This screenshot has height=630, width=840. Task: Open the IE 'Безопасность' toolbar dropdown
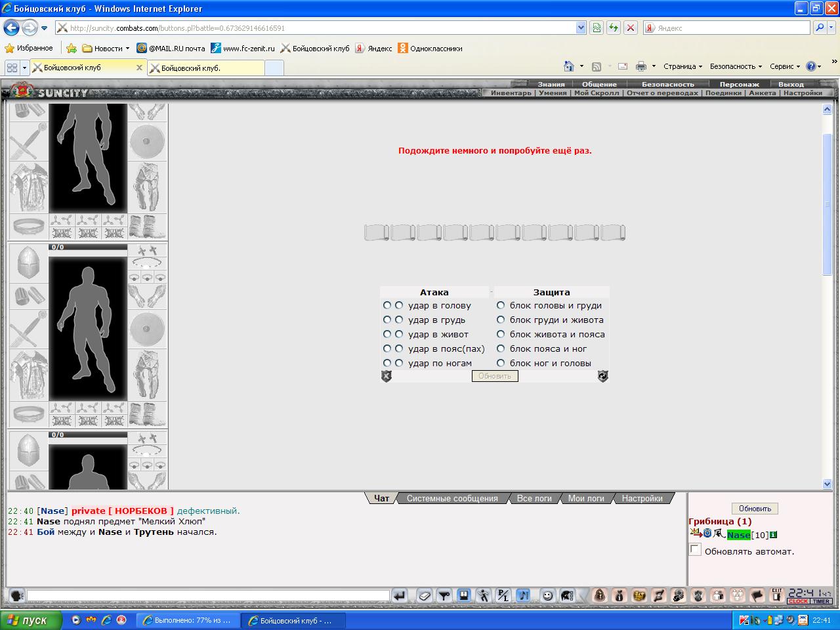736,66
